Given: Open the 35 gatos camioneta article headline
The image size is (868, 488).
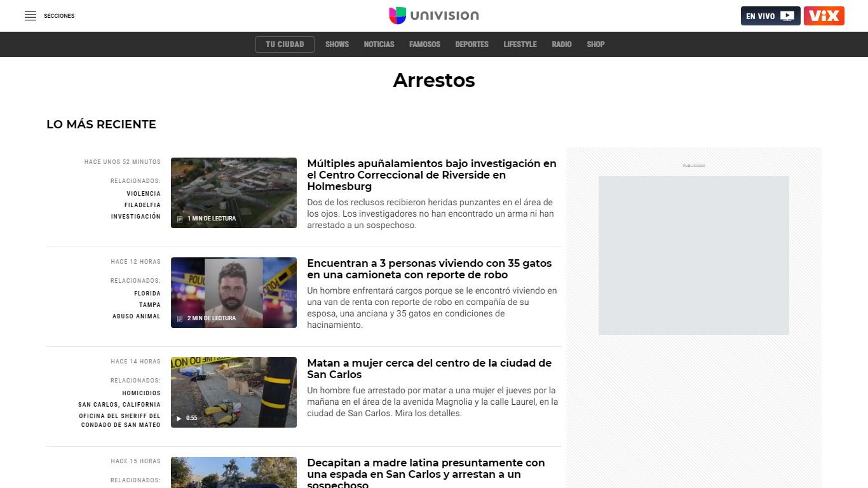Looking at the screenshot, I should 430,269.
